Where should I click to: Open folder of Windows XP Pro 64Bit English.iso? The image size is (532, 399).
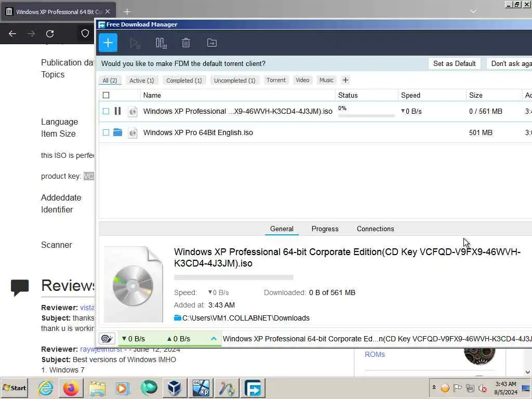click(117, 132)
